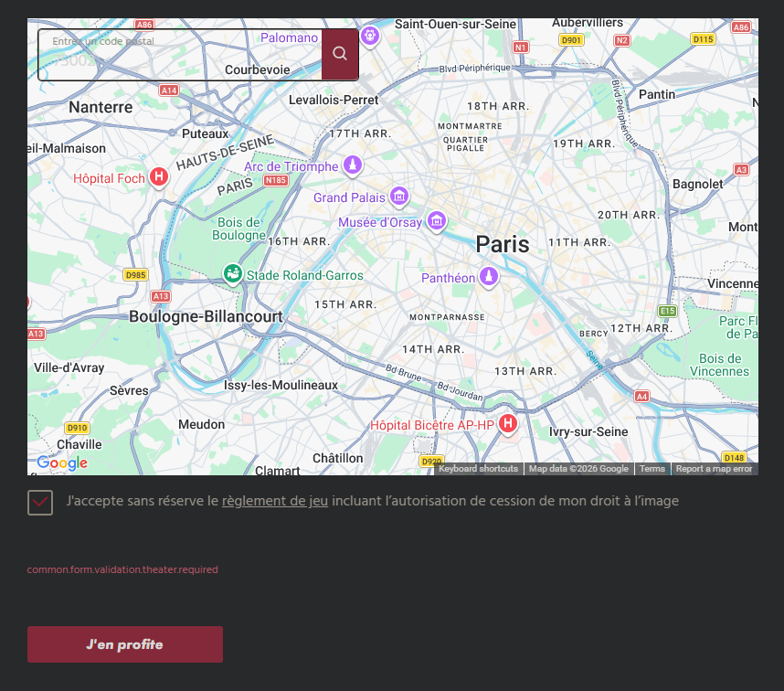Click the Palomano purple marker icon
784x691 pixels.
point(370,36)
